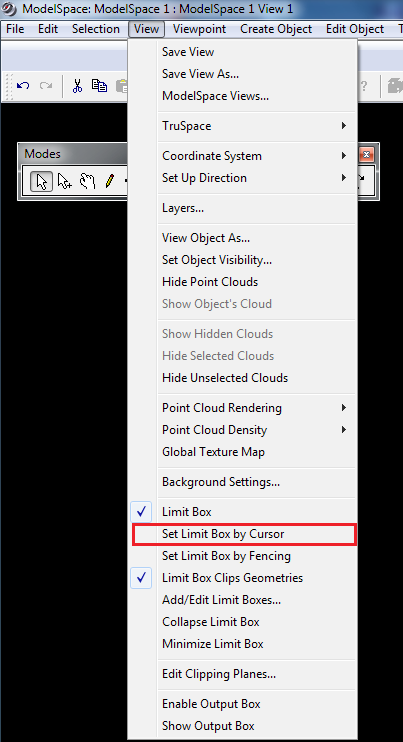Select the Pick mode arrow tool
This screenshot has width=403, height=742.
pos(42,181)
